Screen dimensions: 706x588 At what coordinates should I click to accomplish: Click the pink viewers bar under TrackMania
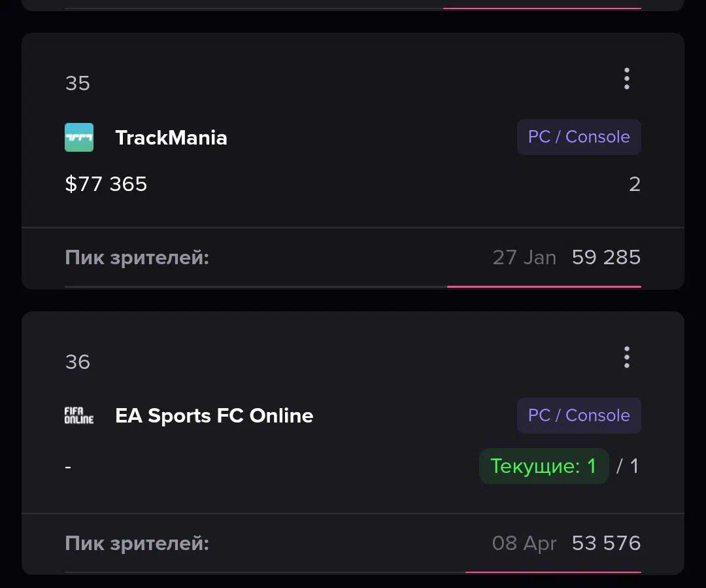(x=544, y=286)
